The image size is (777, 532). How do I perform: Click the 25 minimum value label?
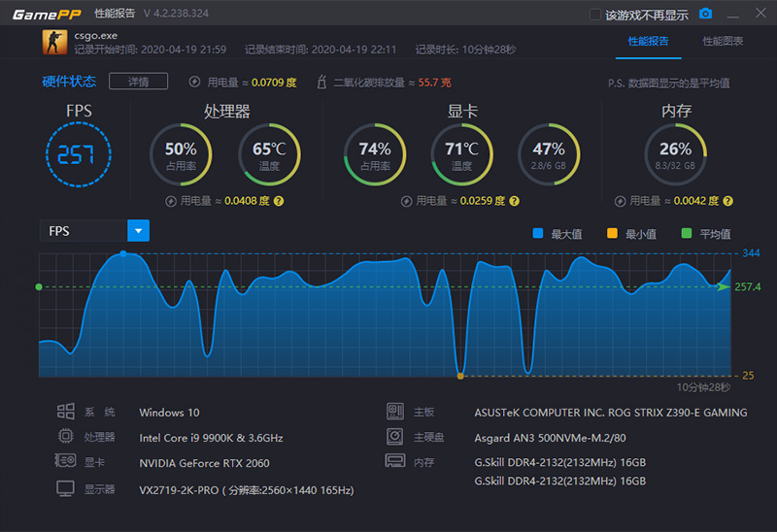[x=748, y=376]
